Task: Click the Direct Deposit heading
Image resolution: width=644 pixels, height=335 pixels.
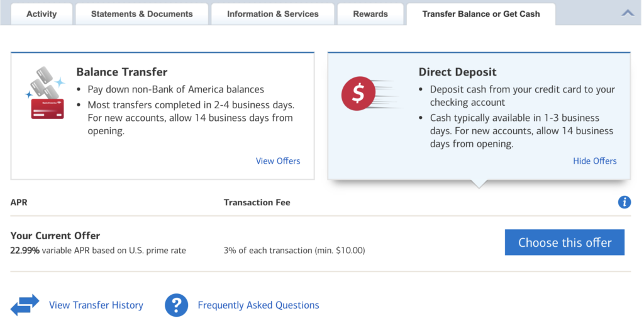Action: 457,72
